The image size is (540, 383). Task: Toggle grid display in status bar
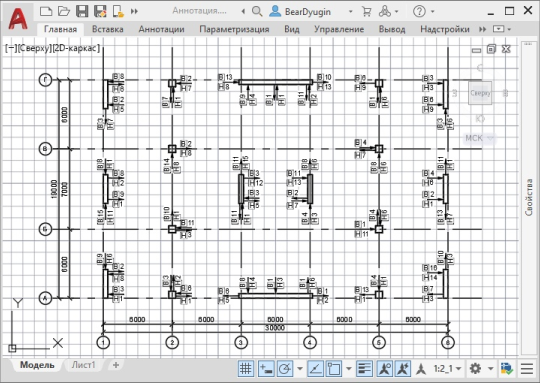(246, 369)
